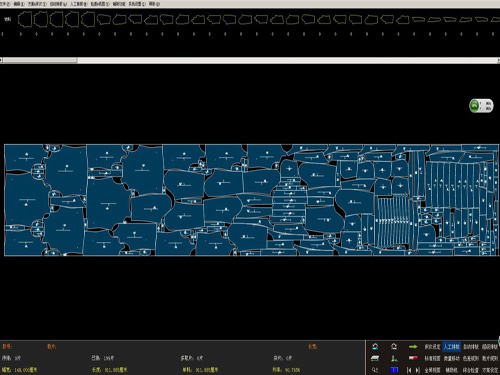The height and width of the screenshot is (375, 500).
Task: Click the flat sheet stack icon
Action: pyautogui.click(x=375, y=358)
